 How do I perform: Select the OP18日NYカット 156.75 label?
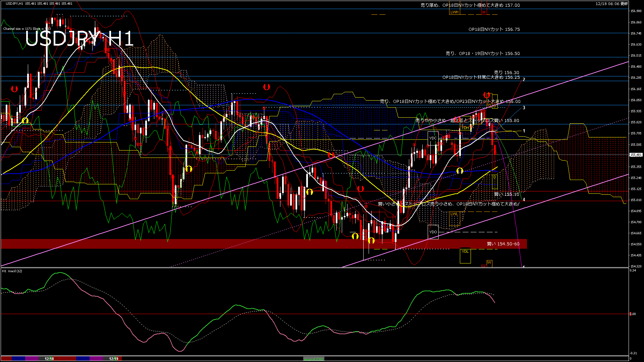[x=494, y=29]
